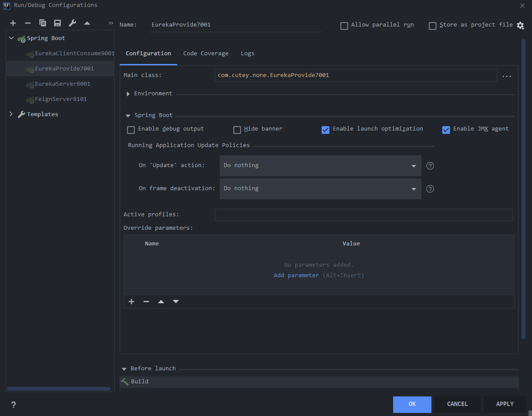
Task: Remove override parameter with the minus icon
Action: (146, 302)
